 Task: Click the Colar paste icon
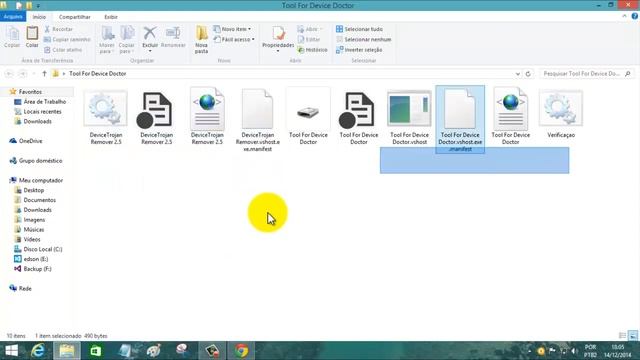tap(32, 37)
